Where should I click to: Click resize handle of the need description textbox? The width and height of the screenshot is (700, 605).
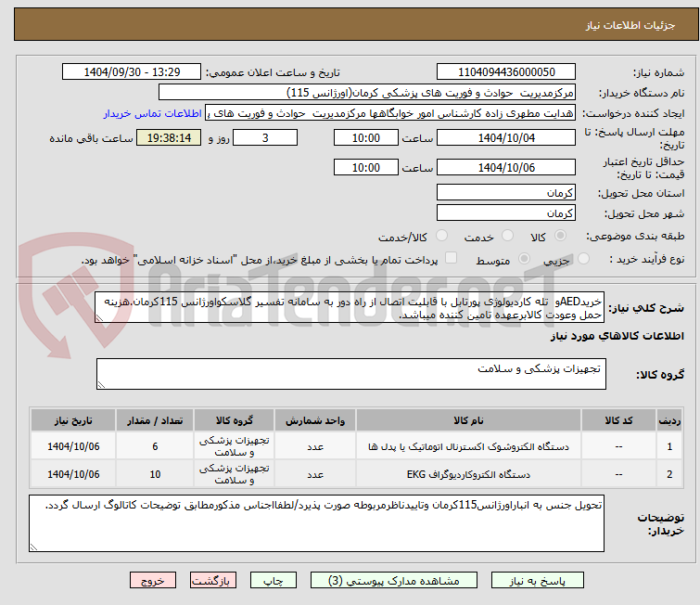point(99,317)
